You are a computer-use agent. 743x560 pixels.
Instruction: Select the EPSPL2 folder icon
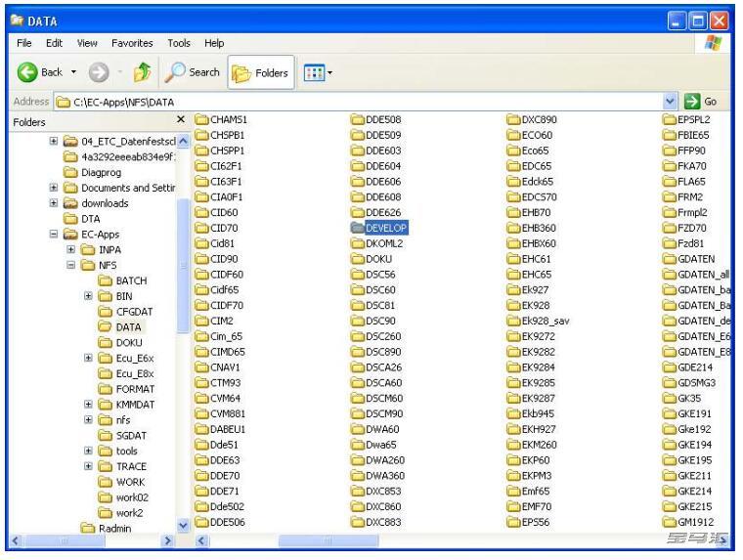coord(670,119)
